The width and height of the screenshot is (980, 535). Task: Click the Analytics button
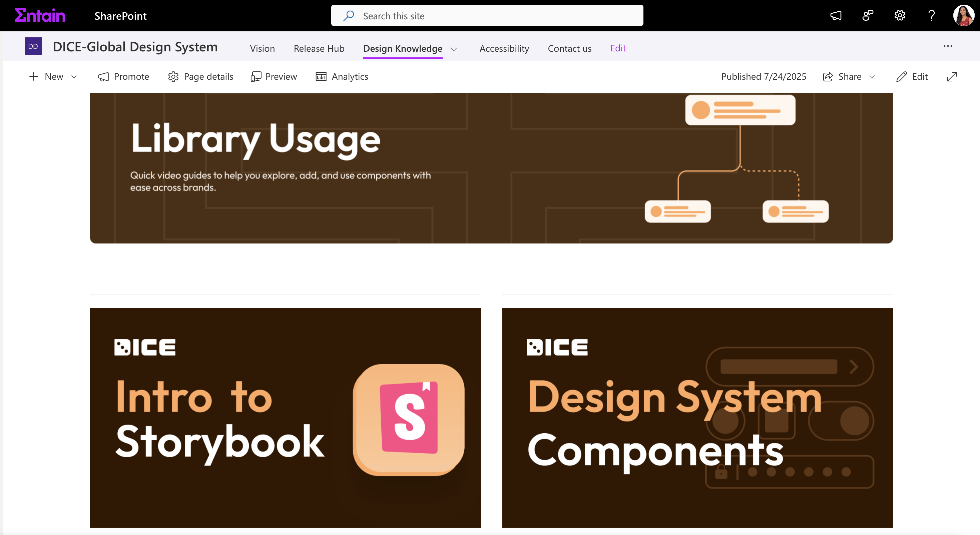[342, 76]
